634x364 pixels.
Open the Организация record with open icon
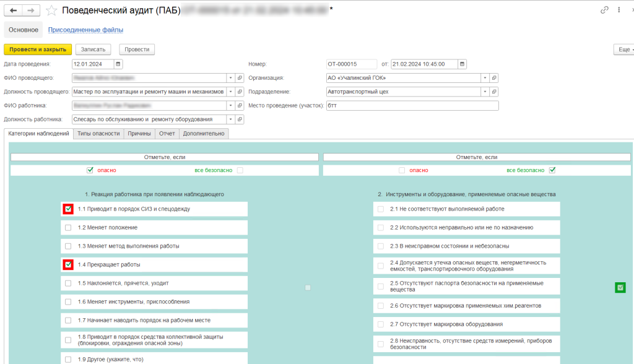click(x=494, y=78)
